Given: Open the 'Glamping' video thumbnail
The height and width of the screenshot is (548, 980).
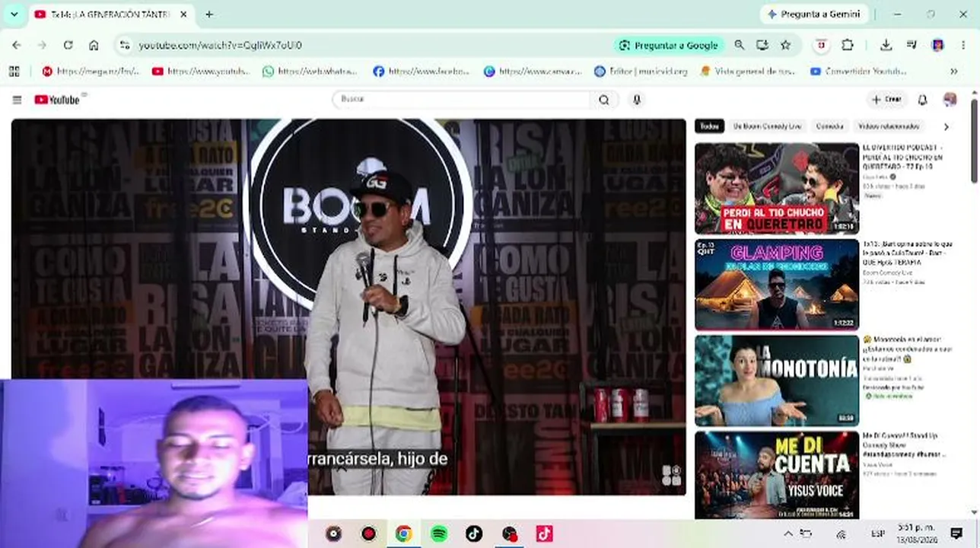Looking at the screenshot, I should pos(777,285).
